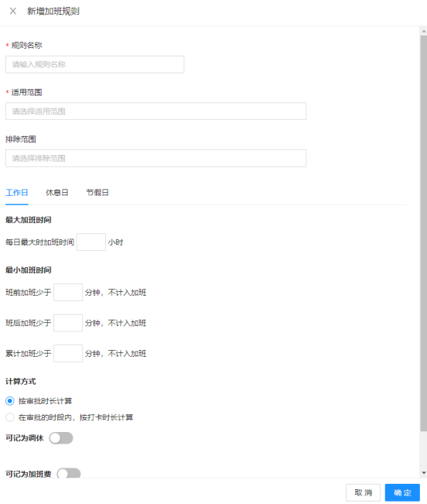
Task: Select 在审批的时段内，按打卡时长计算 radio option
Action: pos(10,417)
